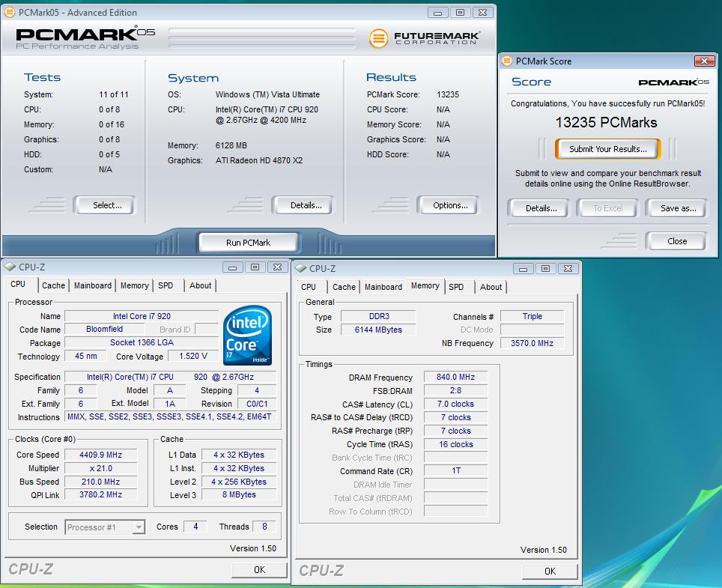Click the Core Speed 4409.9 MHz field
The image size is (722, 588).
click(x=101, y=455)
